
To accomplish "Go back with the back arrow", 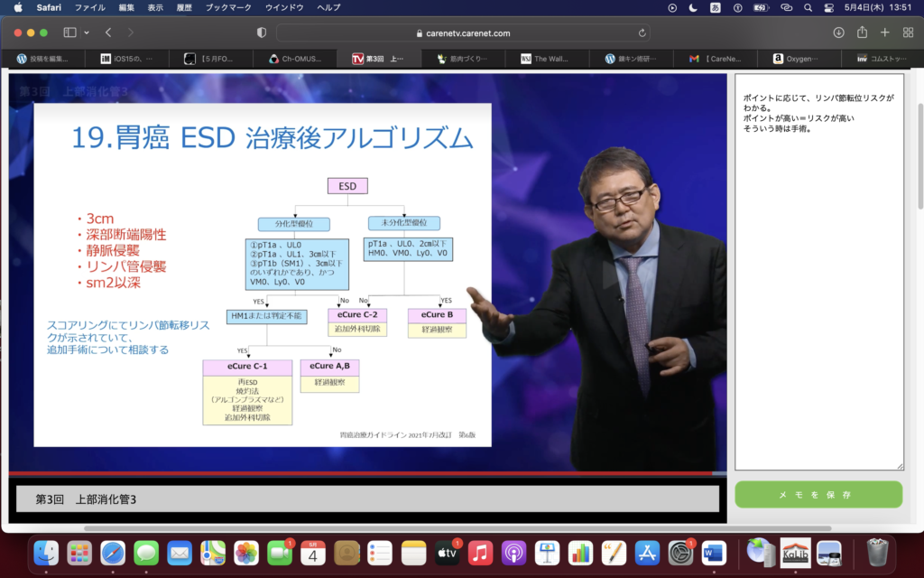I will [108, 33].
